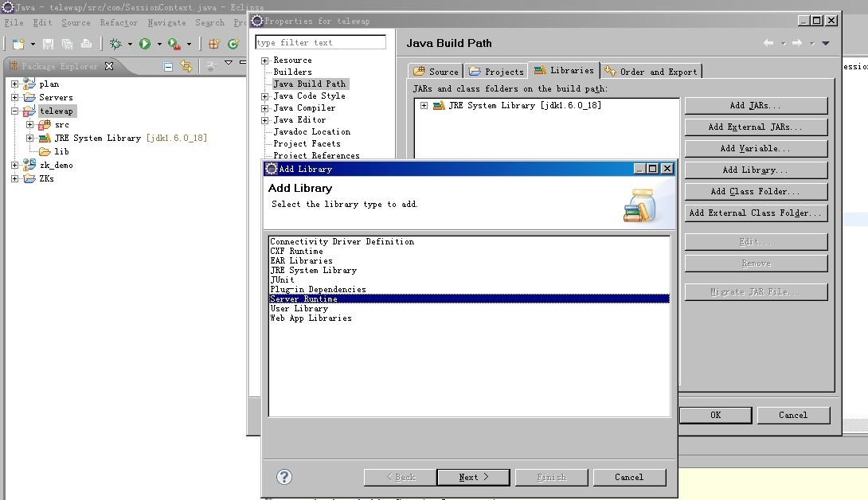
Task: Click the Collapse All icon in Package Explorer
Action: point(168,66)
